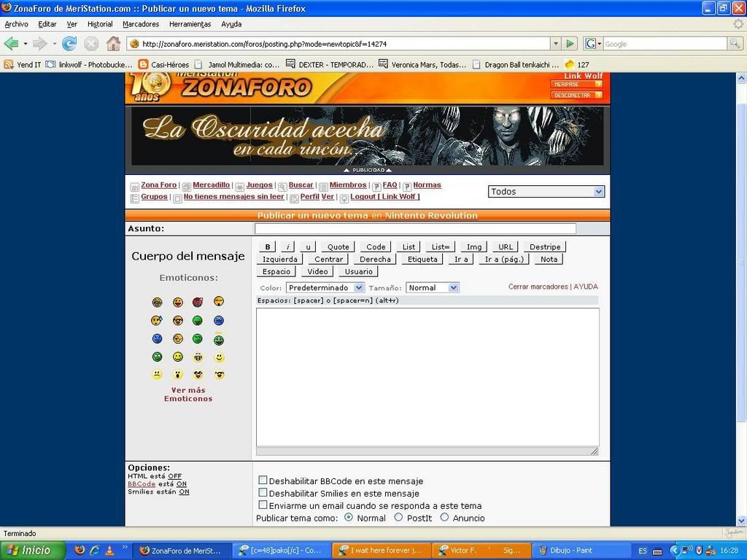Open the Marcadores menu
This screenshot has height=560, width=747.
point(140,24)
